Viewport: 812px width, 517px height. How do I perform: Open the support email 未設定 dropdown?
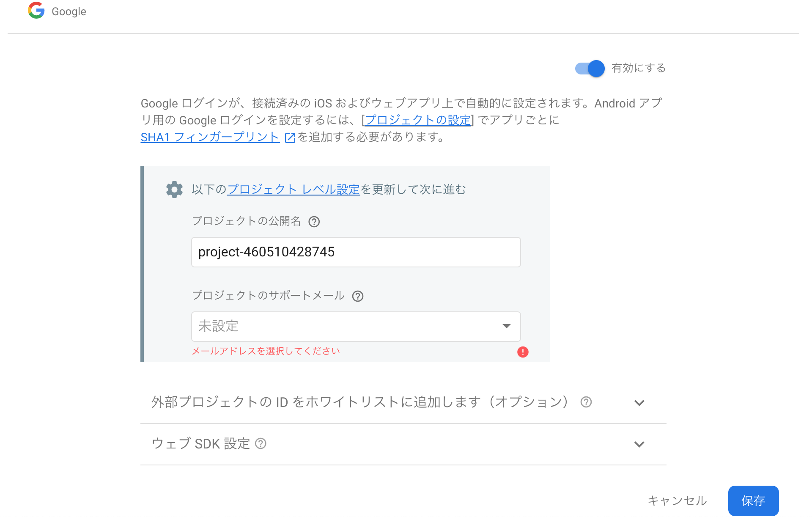click(355, 326)
